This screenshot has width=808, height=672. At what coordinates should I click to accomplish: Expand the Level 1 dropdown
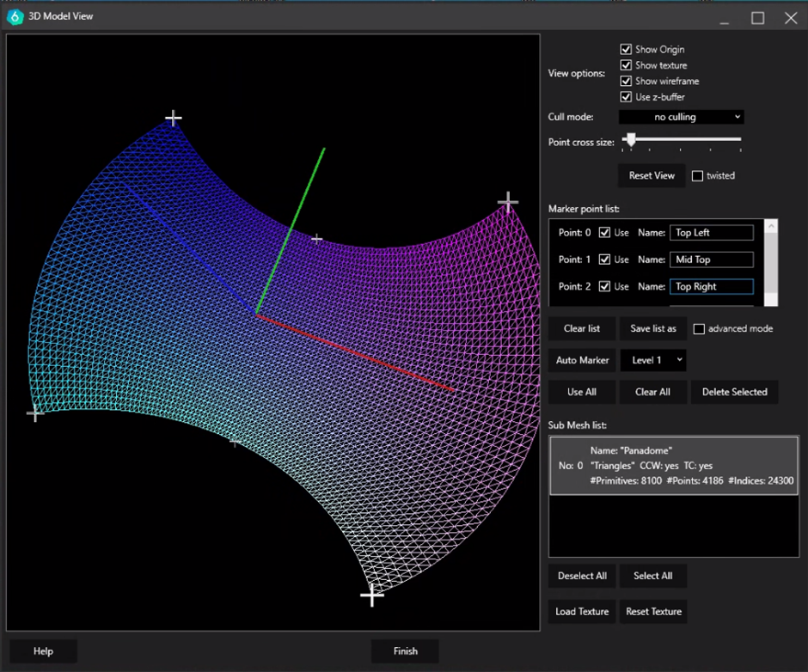point(652,360)
